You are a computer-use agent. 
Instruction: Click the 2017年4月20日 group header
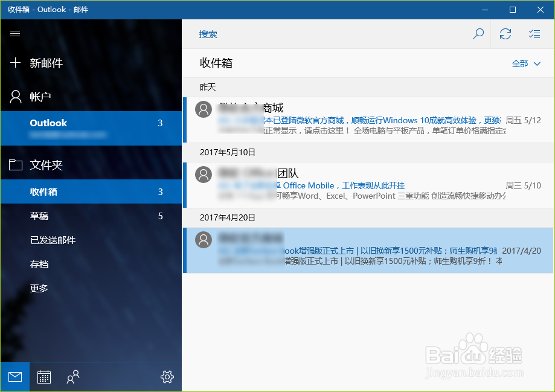coord(368,217)
